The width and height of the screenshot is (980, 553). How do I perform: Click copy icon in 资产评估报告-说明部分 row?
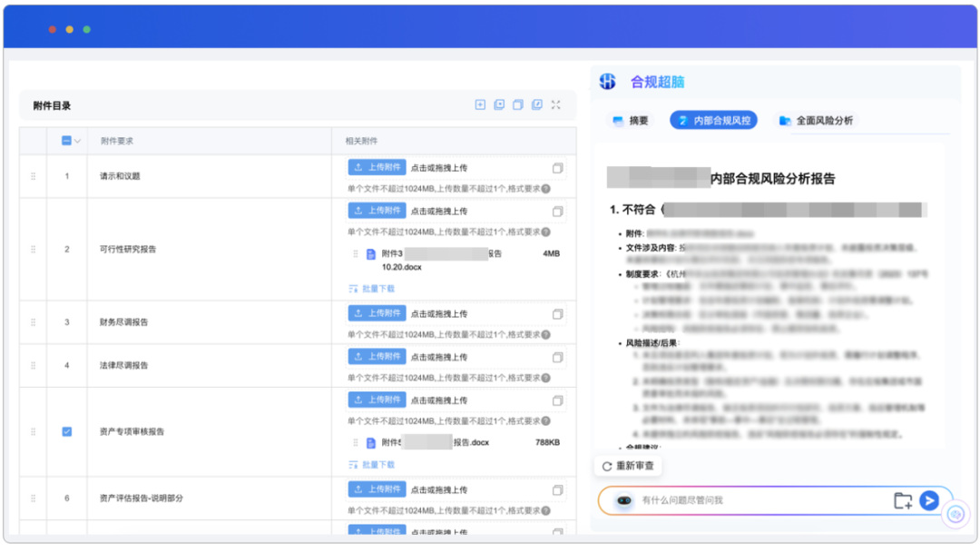557,489
